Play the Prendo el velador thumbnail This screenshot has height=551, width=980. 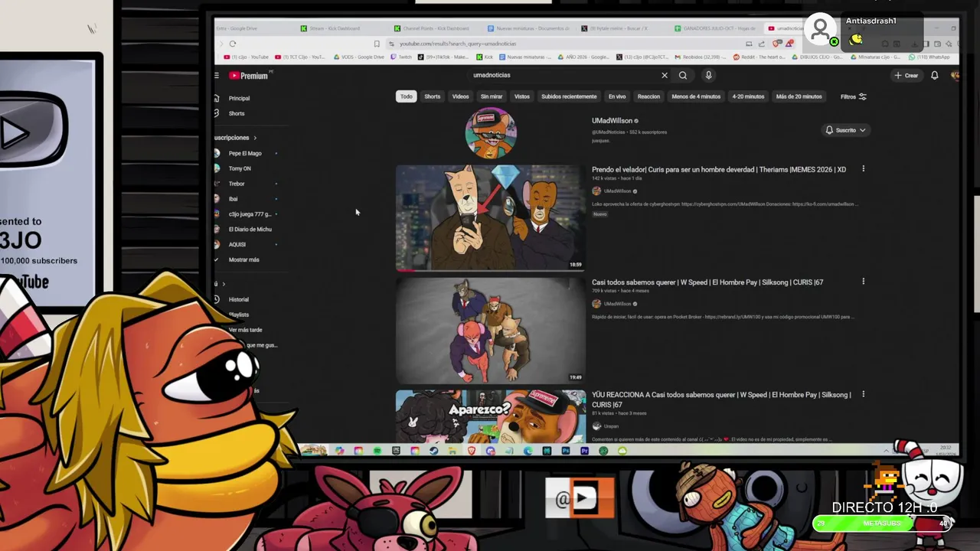(490, 217)
